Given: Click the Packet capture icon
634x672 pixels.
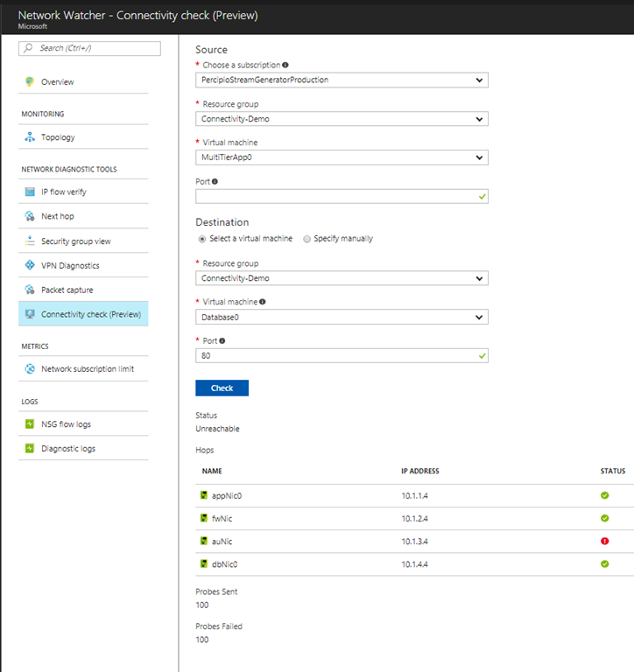Looking at the screenshot, I should coord(30,290).
